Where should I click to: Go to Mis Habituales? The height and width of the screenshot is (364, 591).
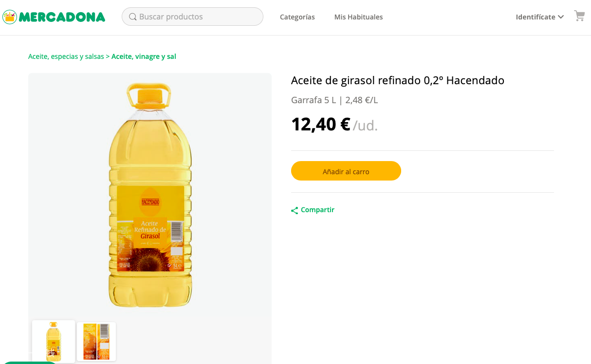click(x=358, y=17)
